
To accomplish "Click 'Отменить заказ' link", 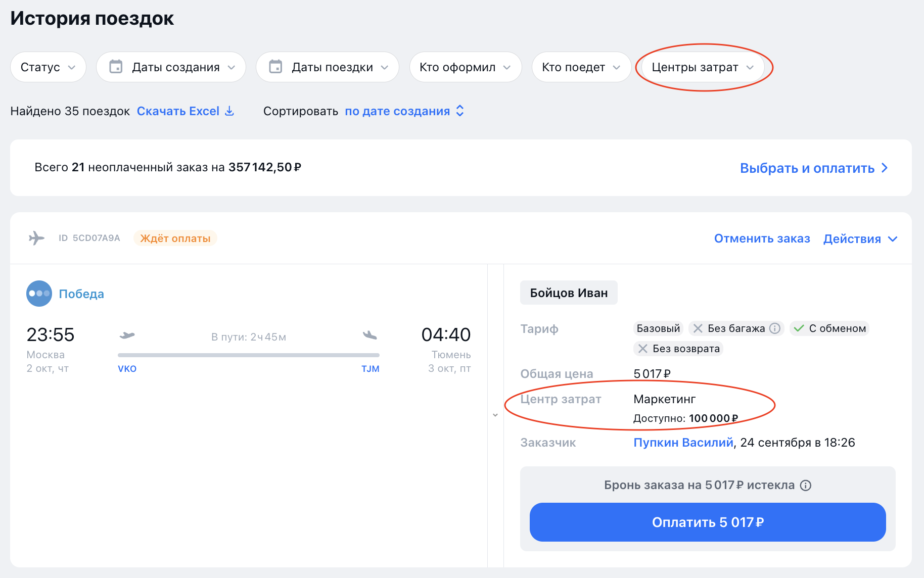I will click(x=762, y=238).
